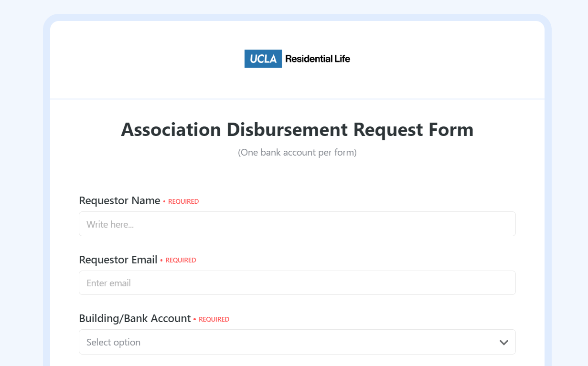Click the REQUIRED tag beside Requestor Email
The height and width of the screenshot is (366, 588).
click(181, 260)
